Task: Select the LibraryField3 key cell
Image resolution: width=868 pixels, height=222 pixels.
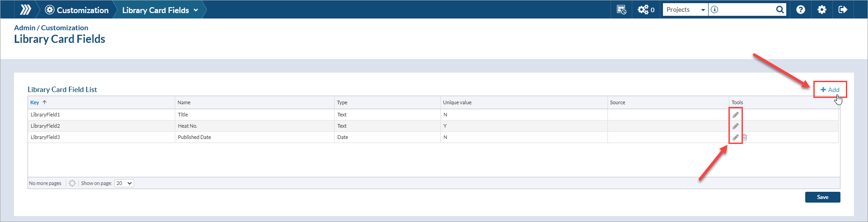Action: tap(101, 137)
